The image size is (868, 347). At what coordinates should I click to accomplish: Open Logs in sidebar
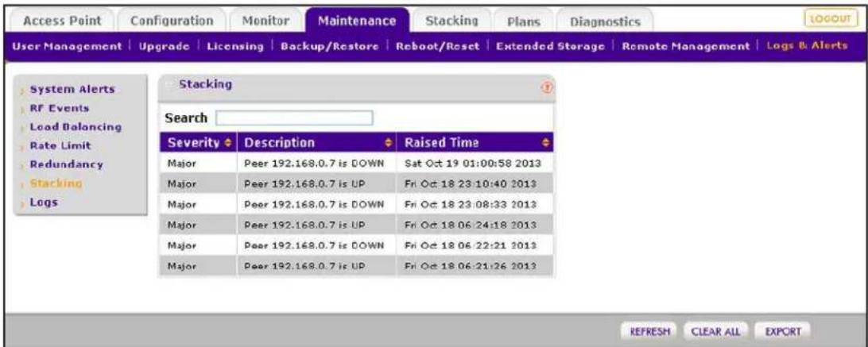(x=44, y=202)
